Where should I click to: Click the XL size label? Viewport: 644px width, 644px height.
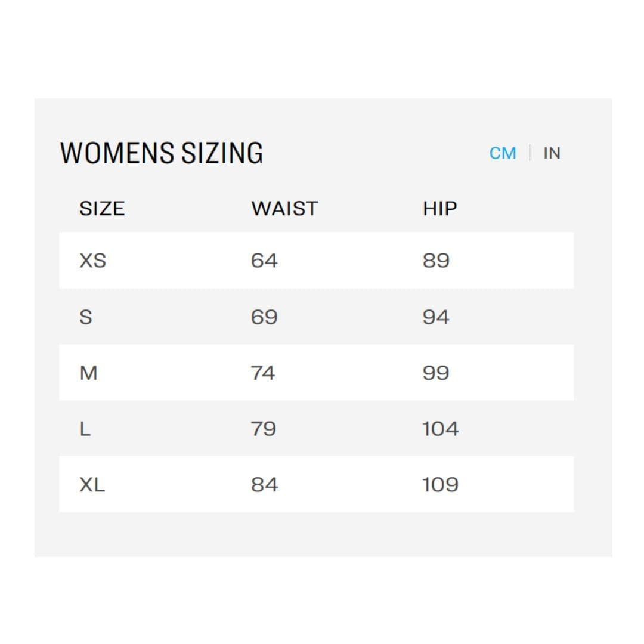coord(92,485)
